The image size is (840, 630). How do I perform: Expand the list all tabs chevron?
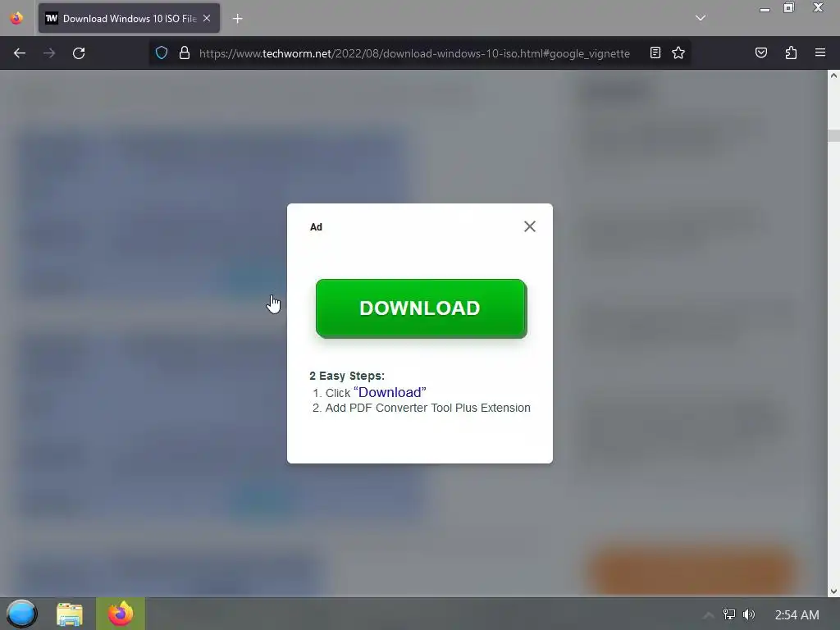pos(701,18)
